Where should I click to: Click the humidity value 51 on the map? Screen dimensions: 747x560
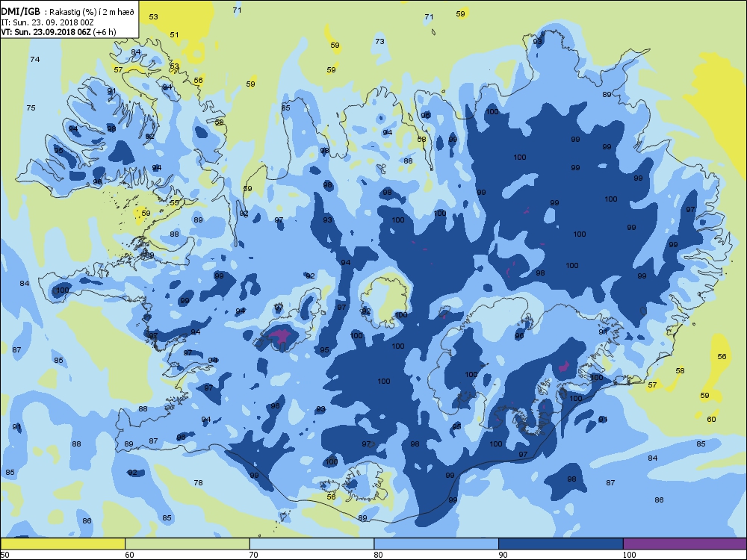(174, 35)
